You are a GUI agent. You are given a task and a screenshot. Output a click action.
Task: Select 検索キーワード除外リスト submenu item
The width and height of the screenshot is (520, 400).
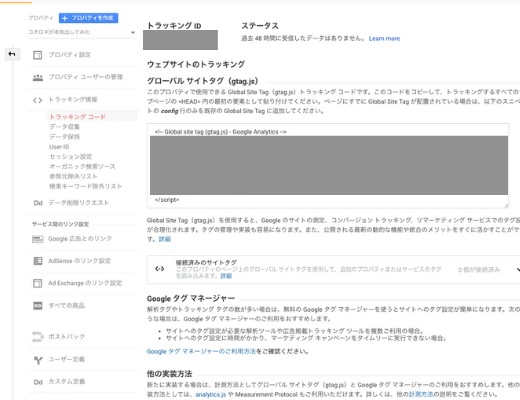pyautogui.click(x=86, y=186)
